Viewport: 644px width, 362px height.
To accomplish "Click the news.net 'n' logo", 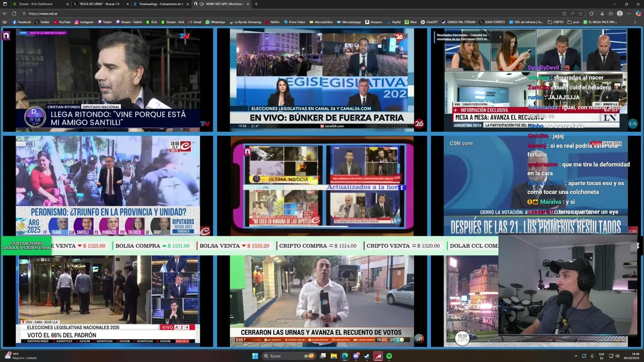I will coord(6,36).
